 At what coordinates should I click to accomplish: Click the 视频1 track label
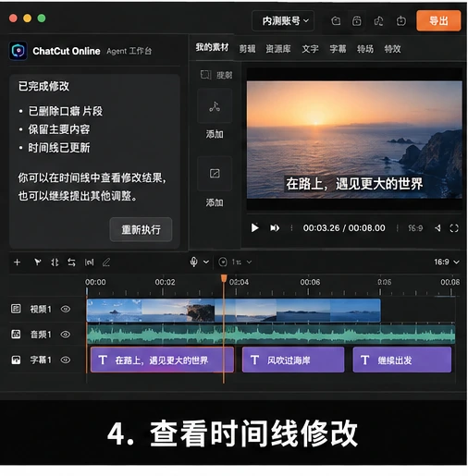pos(41,309)
